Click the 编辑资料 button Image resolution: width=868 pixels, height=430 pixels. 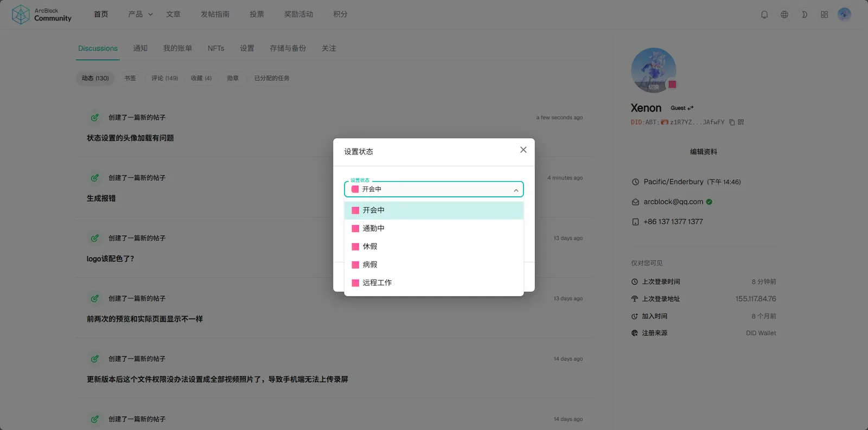pyautogui.click(x=704, y=152)
